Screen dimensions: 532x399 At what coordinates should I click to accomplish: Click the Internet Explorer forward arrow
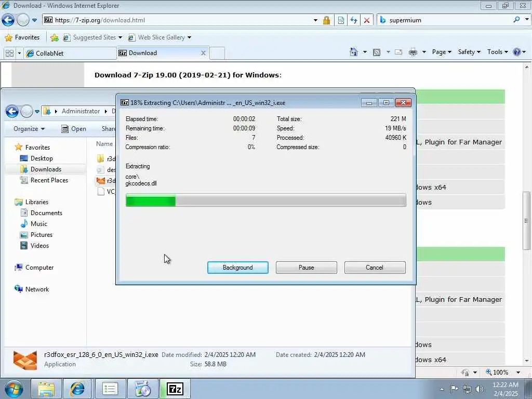23,20
